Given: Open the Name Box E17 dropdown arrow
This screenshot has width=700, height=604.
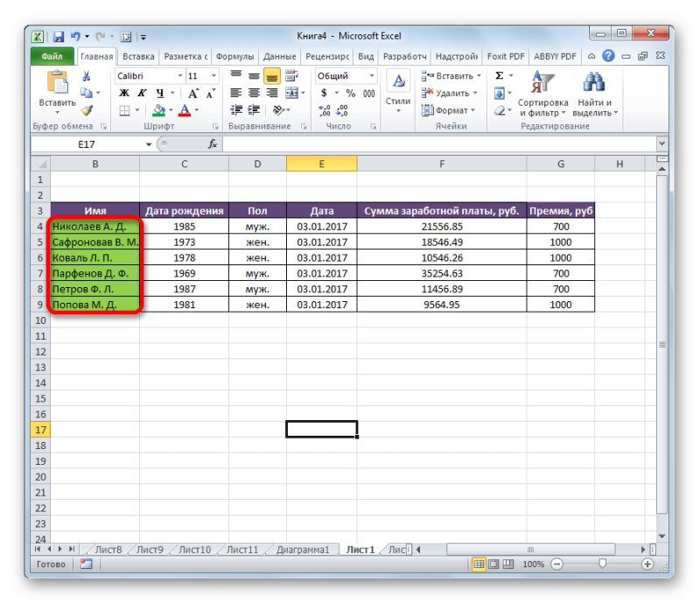Looking at the screenshot, I should click(149, 144).
